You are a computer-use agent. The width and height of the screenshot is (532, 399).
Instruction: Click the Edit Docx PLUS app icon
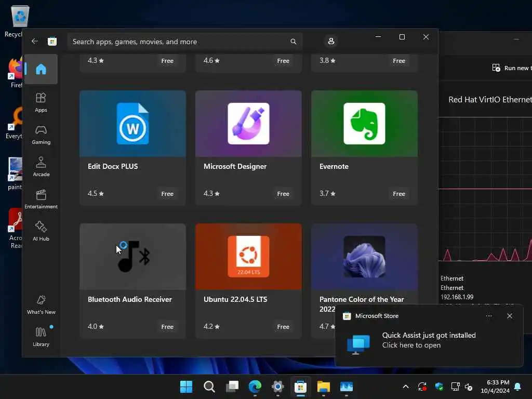(132, 124)
